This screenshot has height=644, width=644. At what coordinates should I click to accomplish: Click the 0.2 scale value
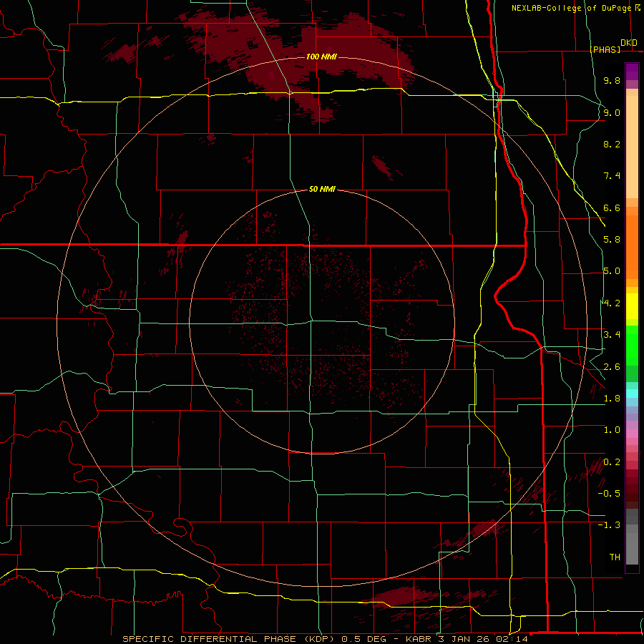click(x=612, y=462)
